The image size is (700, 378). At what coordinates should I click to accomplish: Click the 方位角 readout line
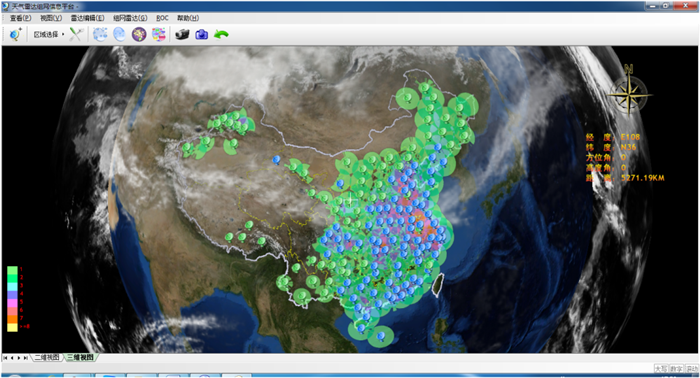pos(606,158)
